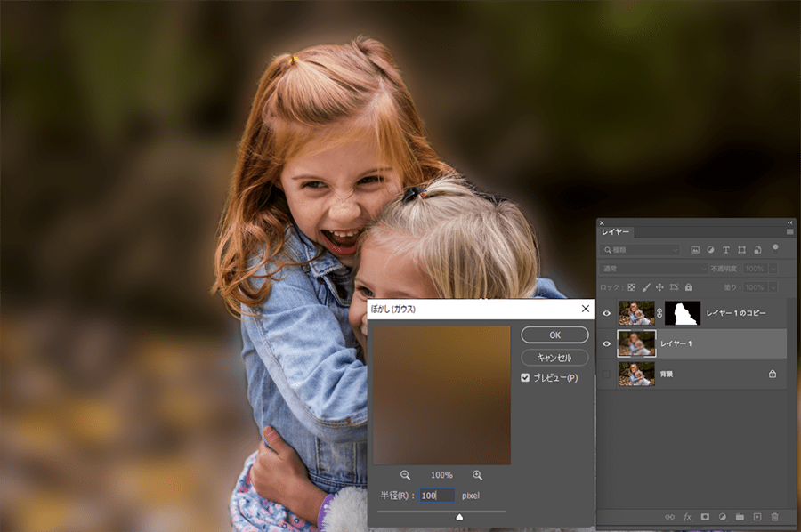The image size is (801, 532).
Task: Click the Gaussian blur preview image area
Action: pyautogui.click(x=441, y=396)
